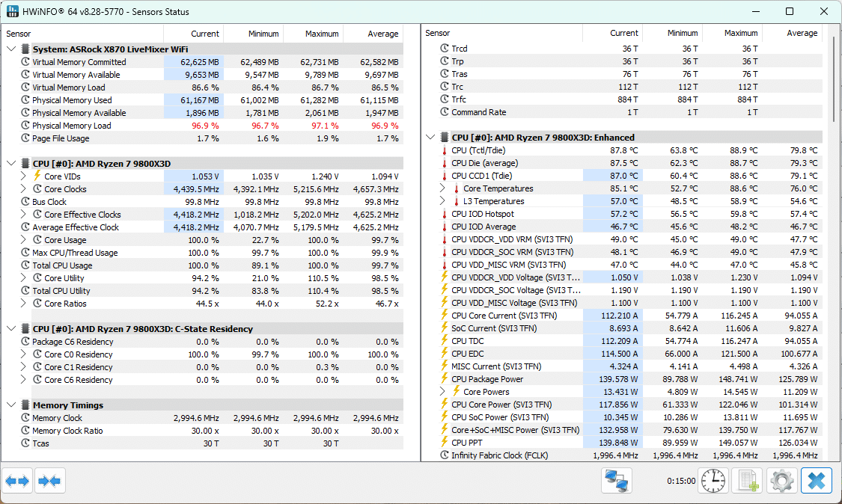Collapse the System: ASRock X870 LiveMixer WiFi group

click(x=11, y=49)
